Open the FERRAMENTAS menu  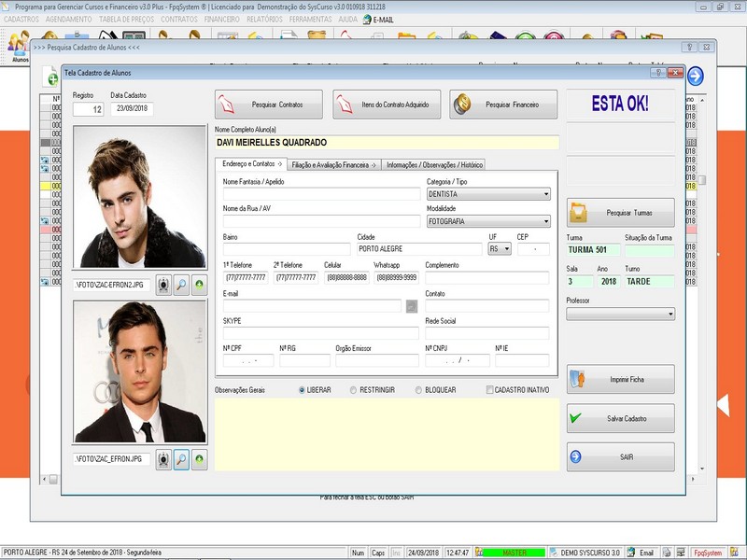[x=310, y=20]
